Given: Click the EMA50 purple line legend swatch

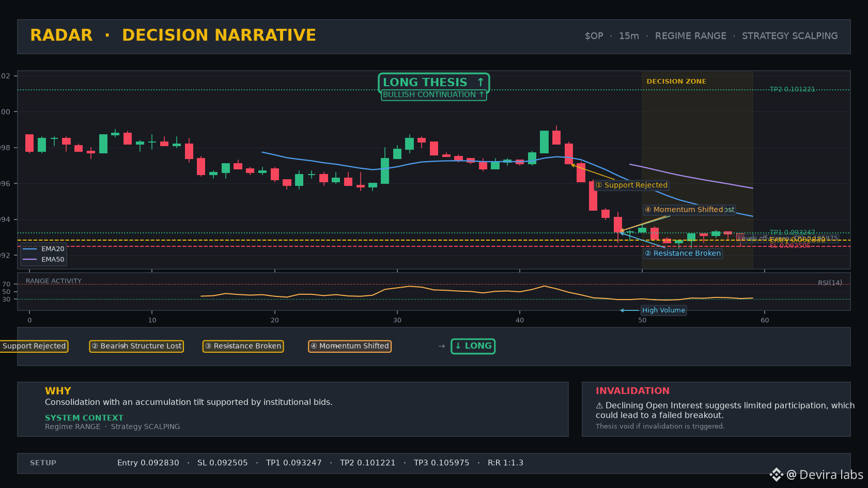Looking at the screenshot, I should click(30, 259).
